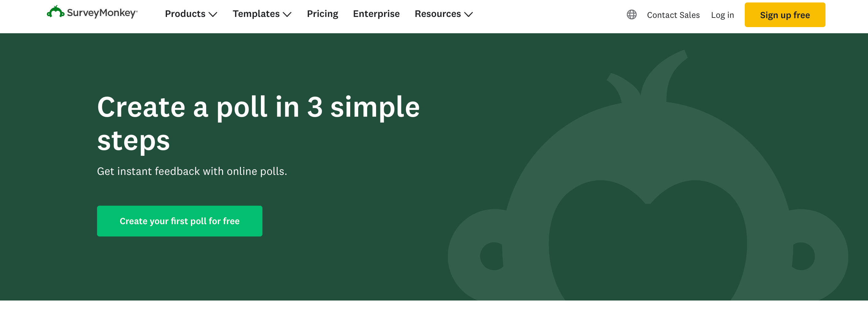Open the Resources menu label
Image resolution: width=868 pixels, height=335 pixels.
pyautogui.click(x=437, y=14)
